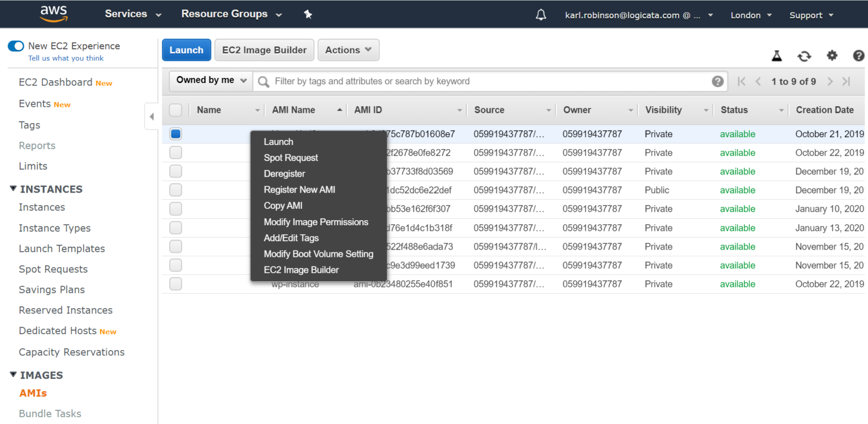
Task: Click the search magnifier in the filter bar
Action: (x=263, y=81)
